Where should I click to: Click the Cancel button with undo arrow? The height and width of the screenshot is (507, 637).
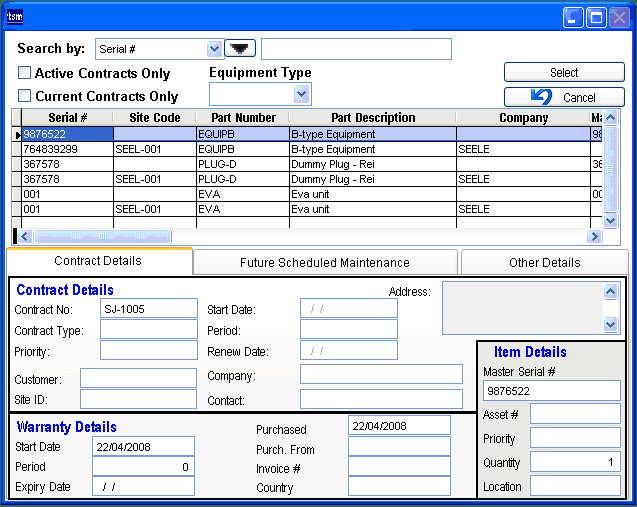click(564, 97)
